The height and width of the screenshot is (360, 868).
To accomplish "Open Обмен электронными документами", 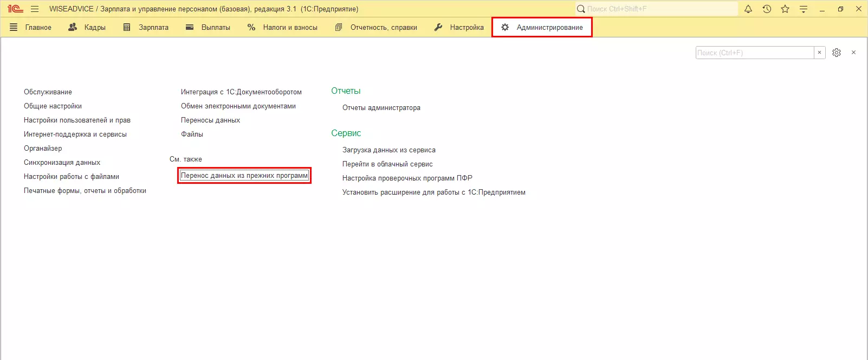I will click(x=238, y=106).
